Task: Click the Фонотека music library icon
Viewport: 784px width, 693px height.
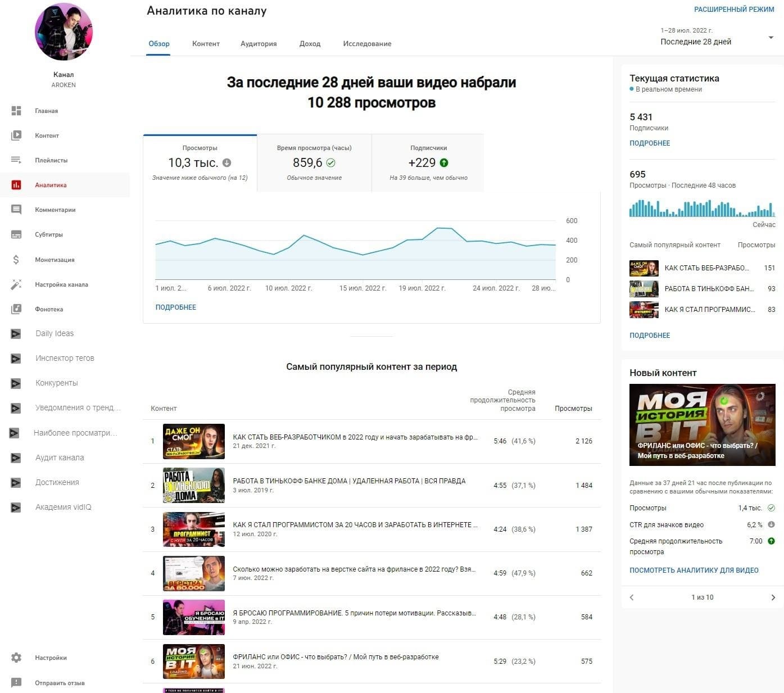Action: pos(16,309)
